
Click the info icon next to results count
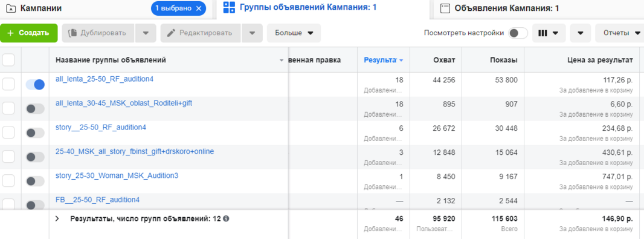[227, 218]
